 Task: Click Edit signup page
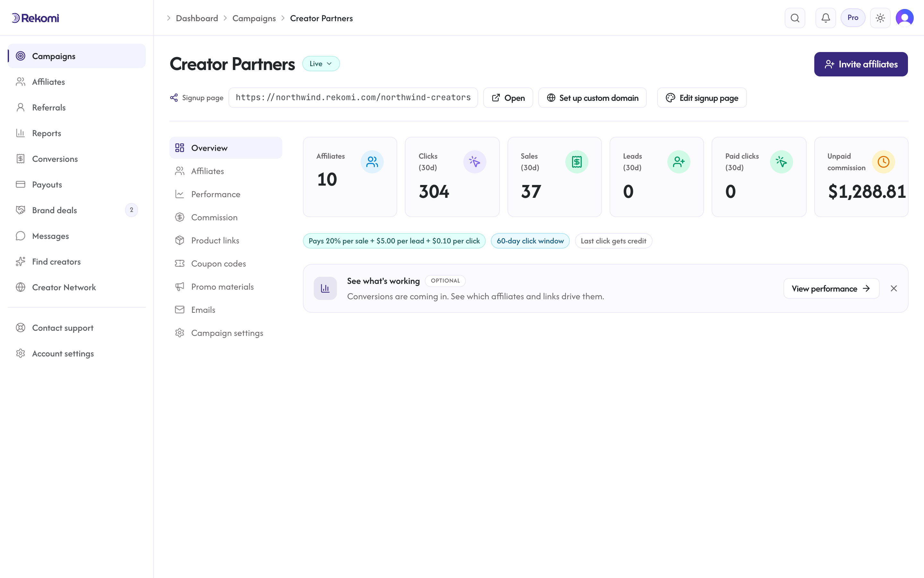point(701,98)
